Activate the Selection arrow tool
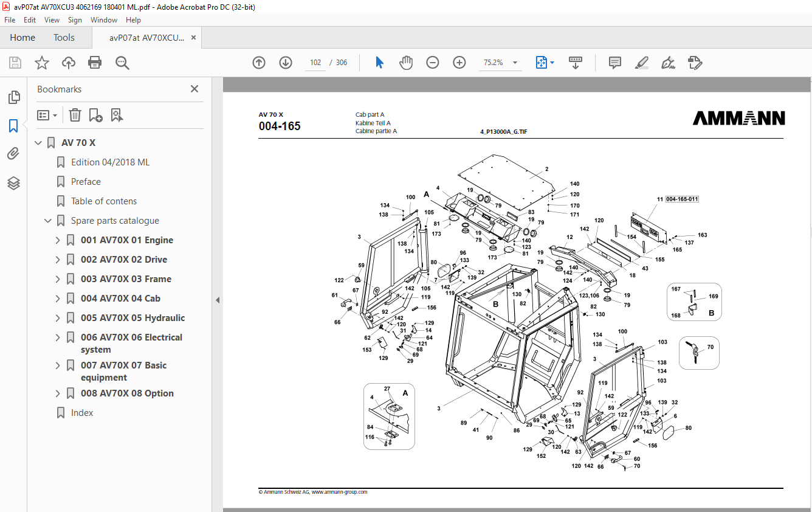This screenshot has width=812, height=512. pyautogui.click(x=380, y=63)
